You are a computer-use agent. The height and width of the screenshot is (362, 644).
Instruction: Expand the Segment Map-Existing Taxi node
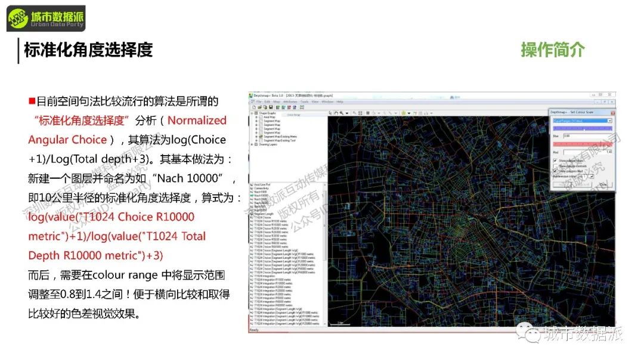coord(256,141)
